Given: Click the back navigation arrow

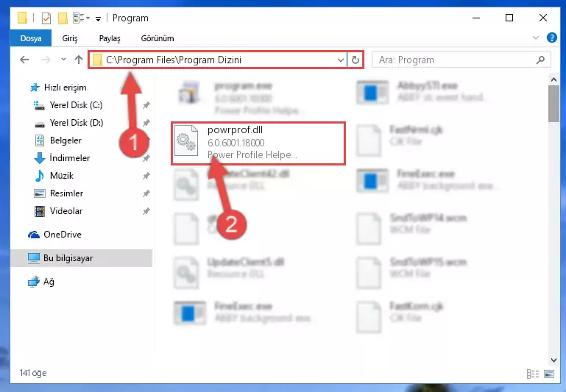Looking at the screenshot, I should pyautogui.click(x=24, y=60).
